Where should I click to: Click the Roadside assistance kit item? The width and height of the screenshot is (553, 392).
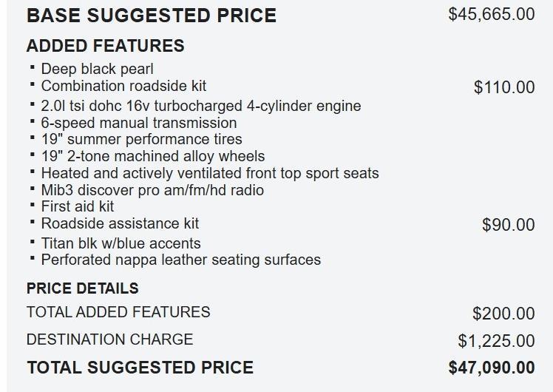[120, 223]
